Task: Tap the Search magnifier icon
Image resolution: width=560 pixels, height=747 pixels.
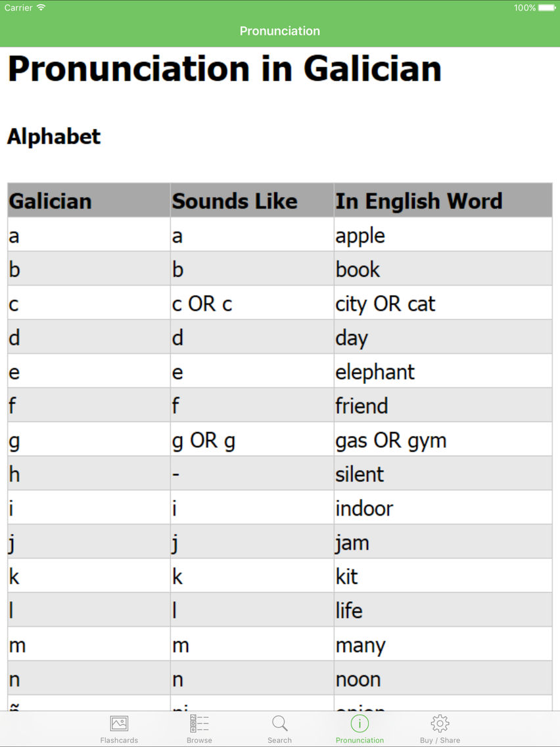Action: pyautogui.click(x=279, y=722)
